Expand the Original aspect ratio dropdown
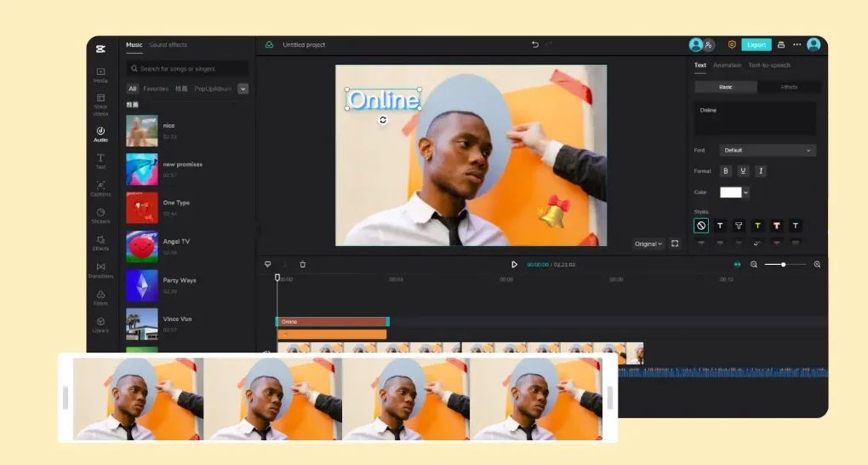 pyautogui.click(x=648, y=244)
